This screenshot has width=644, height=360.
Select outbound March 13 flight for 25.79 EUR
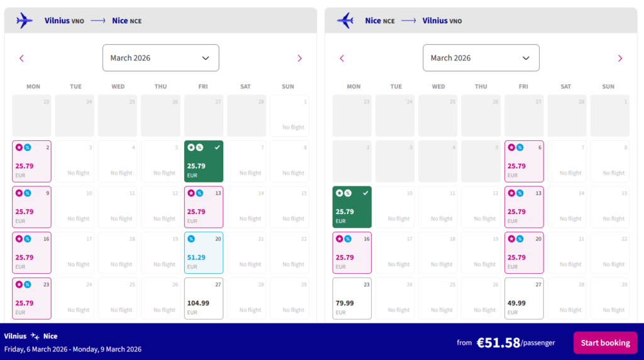(x=203, y=207)
